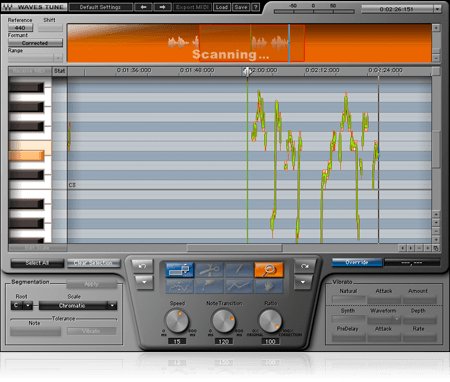This screenshot has width=450, height=382.
Task: Activate the orange Zoom magnifier tool
Action: tap(269, 270)
